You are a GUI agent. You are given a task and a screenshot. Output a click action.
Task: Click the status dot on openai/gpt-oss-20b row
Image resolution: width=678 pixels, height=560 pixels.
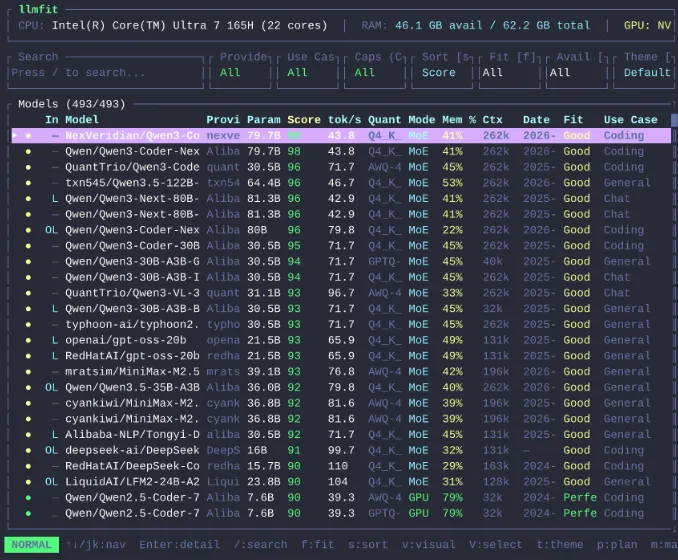28,340
